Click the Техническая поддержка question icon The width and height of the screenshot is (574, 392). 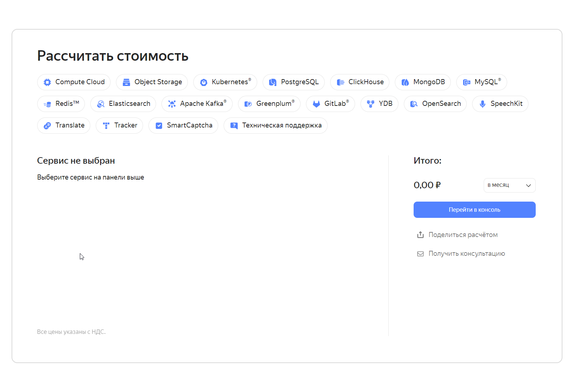[x=234, y=126]
